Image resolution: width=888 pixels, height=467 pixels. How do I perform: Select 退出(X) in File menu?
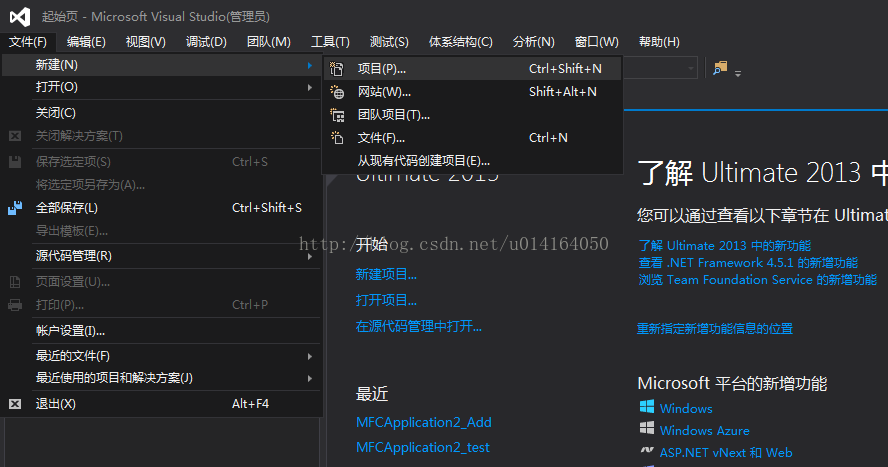coord(161,404)
